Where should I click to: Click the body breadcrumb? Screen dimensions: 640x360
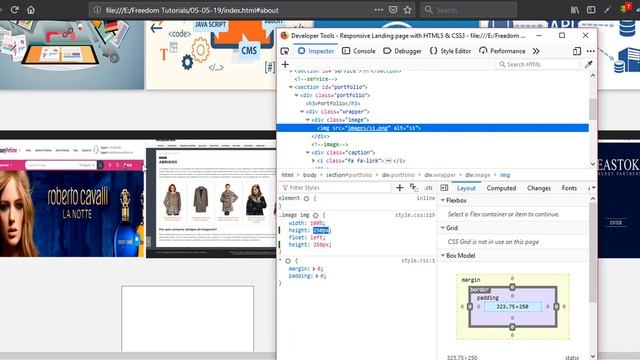[x=309, y=175]
